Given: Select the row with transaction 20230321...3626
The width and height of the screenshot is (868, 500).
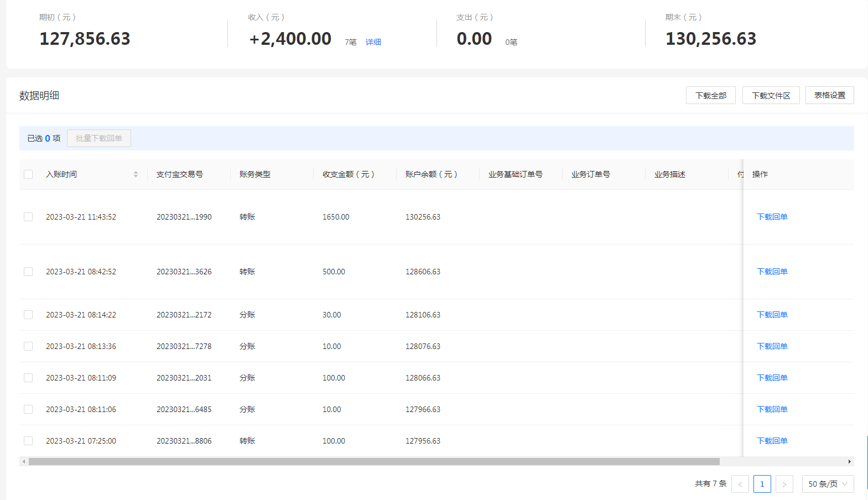Looking at the screenshot, I should pos(28,272).
